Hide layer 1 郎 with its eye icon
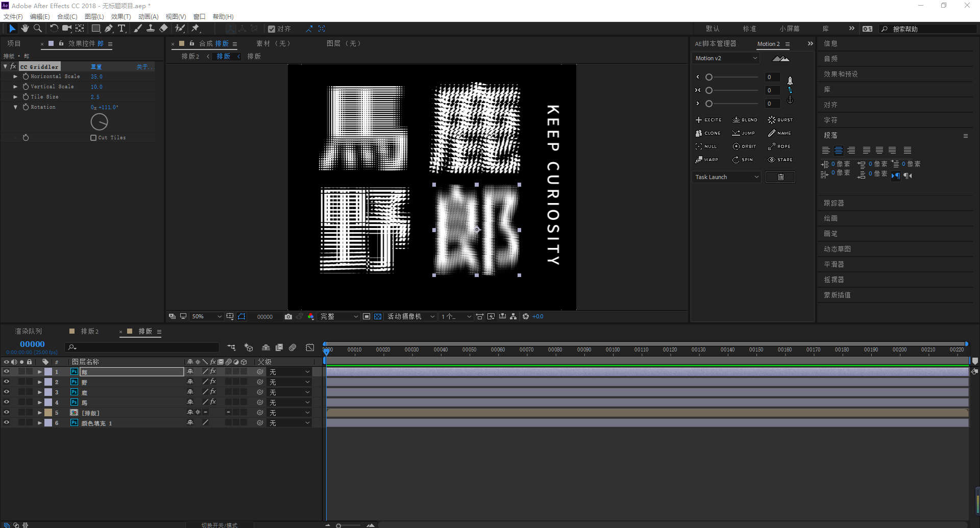Viewport: 980px width, 528px height. [7, 372]
